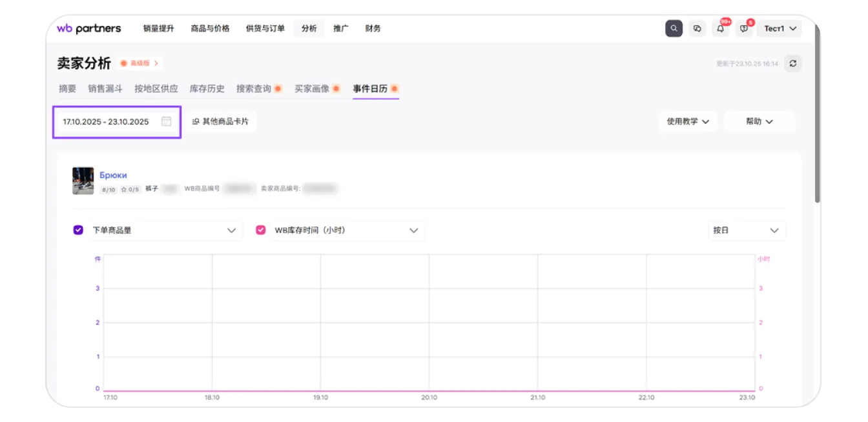Click the 其他商品卡片 button
This screenshot has height=422, width=868.
(x=220, y=121)
